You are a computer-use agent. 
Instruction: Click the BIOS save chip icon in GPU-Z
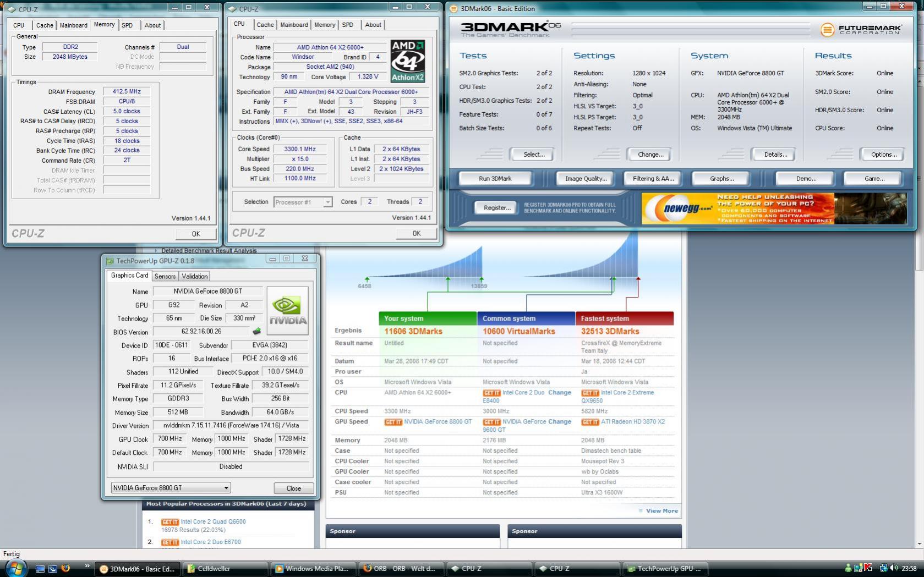[x=256, y=332]
